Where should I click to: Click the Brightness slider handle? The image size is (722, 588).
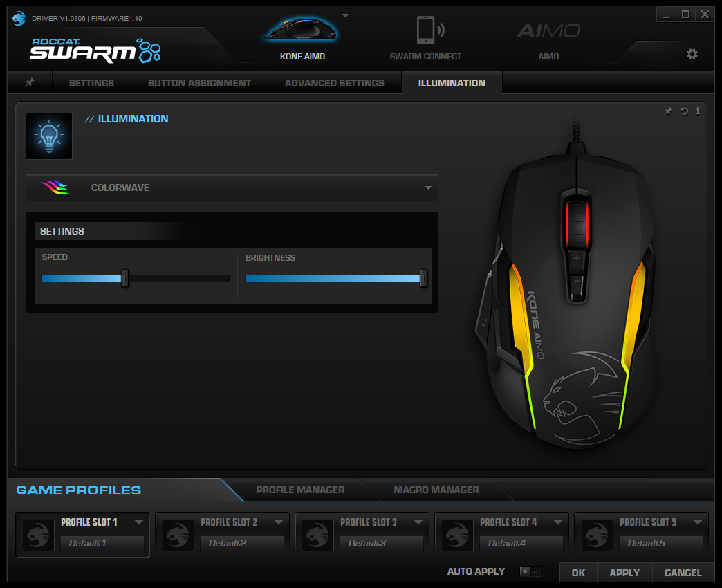point(423,278)
